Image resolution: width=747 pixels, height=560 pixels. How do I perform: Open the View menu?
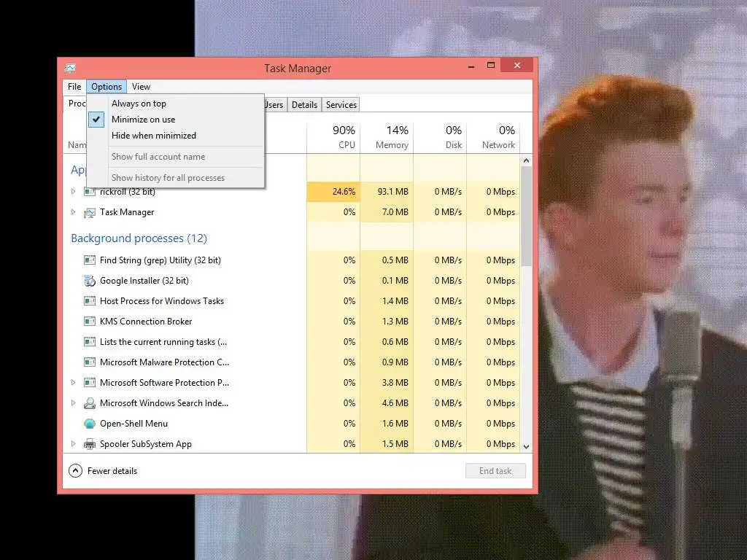coord(141,87)
